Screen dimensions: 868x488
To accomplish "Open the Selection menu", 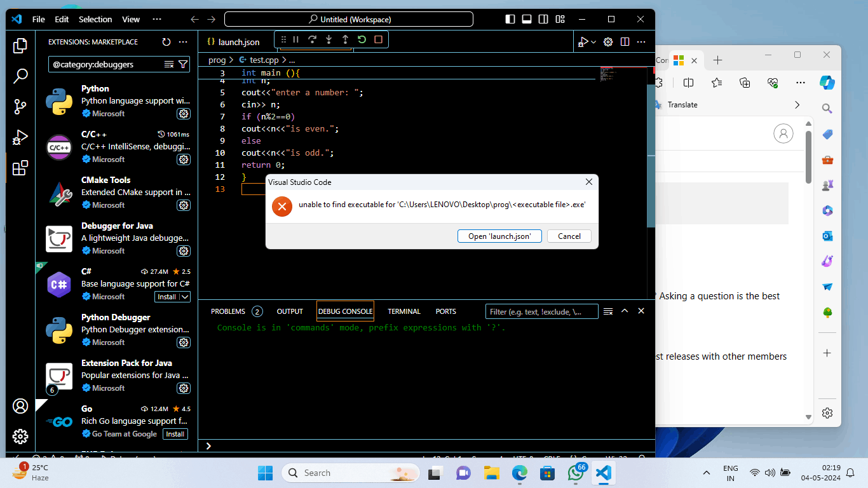I will pyautogui.click(x=95, y=20).
